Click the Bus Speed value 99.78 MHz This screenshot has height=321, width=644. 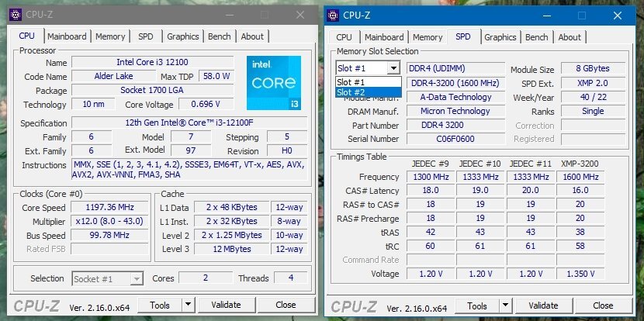pos(109,235)
